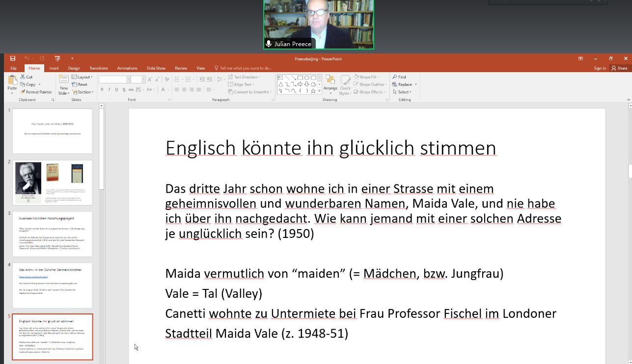Switch to the Transitions tab
Viewport: 632px width, 364px height.
(x=99, y=68)
